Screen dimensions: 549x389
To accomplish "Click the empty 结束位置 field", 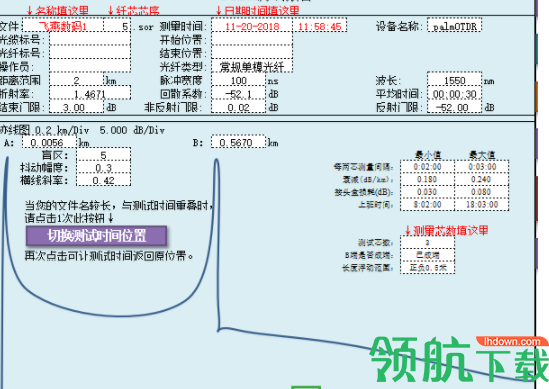I will coord(252,53).
